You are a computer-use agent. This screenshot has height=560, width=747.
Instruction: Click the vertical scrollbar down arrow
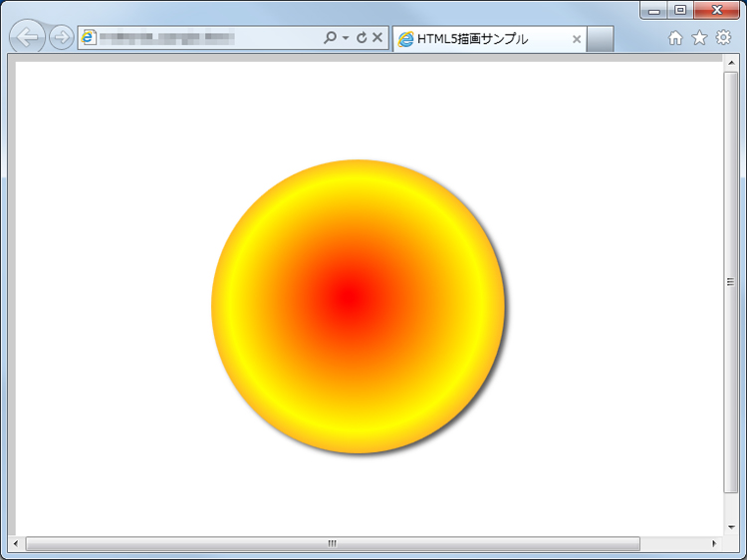coord(731,527)
